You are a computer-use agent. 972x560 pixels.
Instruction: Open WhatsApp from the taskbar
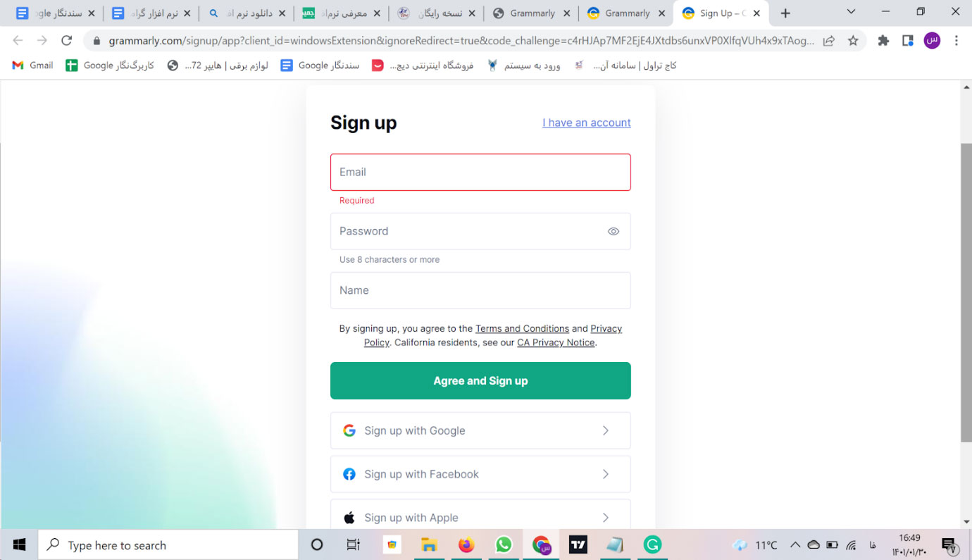[x=504, y=545]
